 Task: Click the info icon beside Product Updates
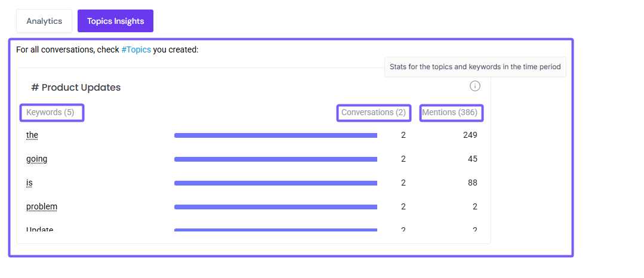pos(475,86)
